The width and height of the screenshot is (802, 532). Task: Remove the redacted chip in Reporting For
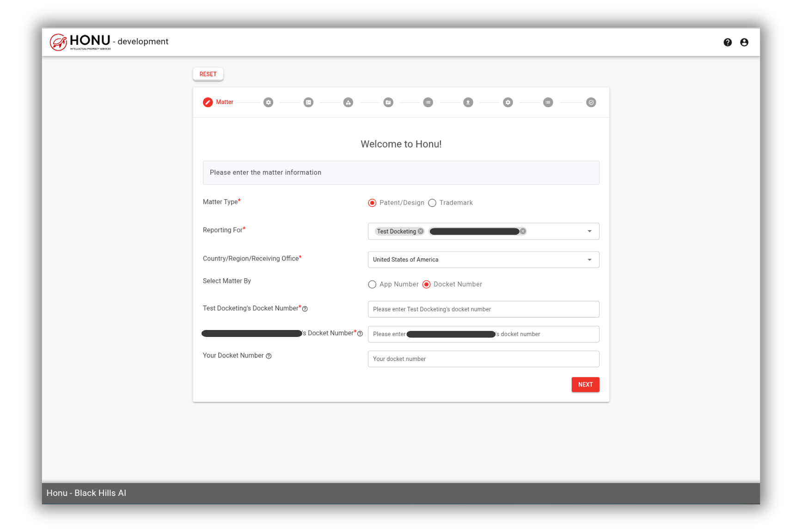[523, 231]
